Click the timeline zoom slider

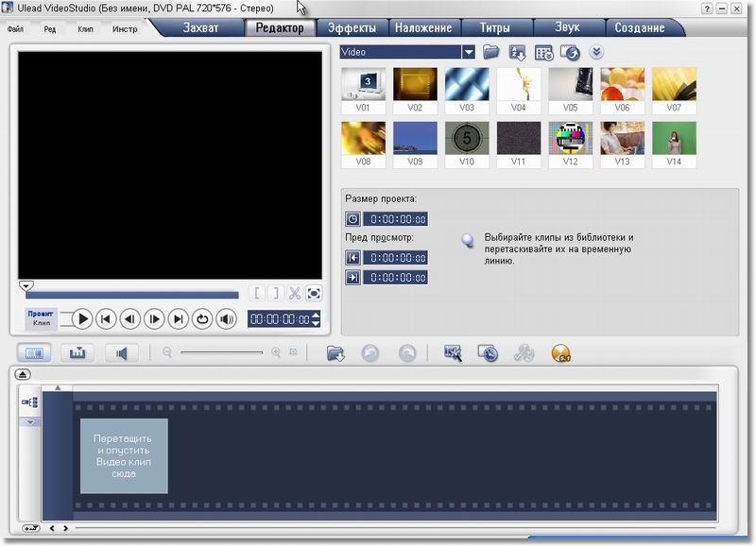pyautogui.click(x=222, y=352)
